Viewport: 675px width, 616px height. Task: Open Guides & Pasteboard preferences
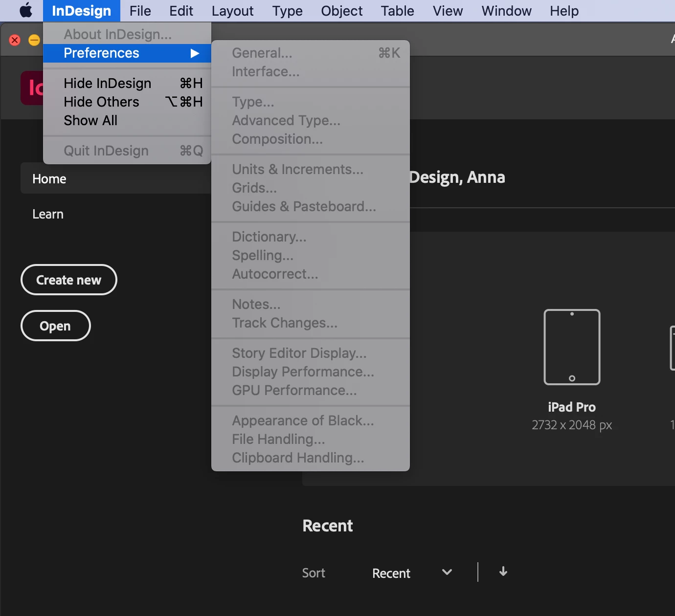(x=311, y=206)
